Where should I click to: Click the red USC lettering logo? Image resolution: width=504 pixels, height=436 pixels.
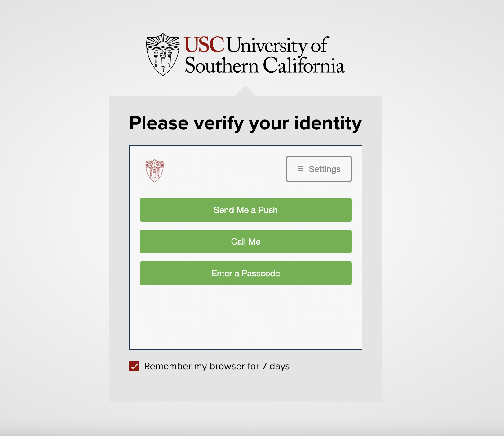(204, 45)
